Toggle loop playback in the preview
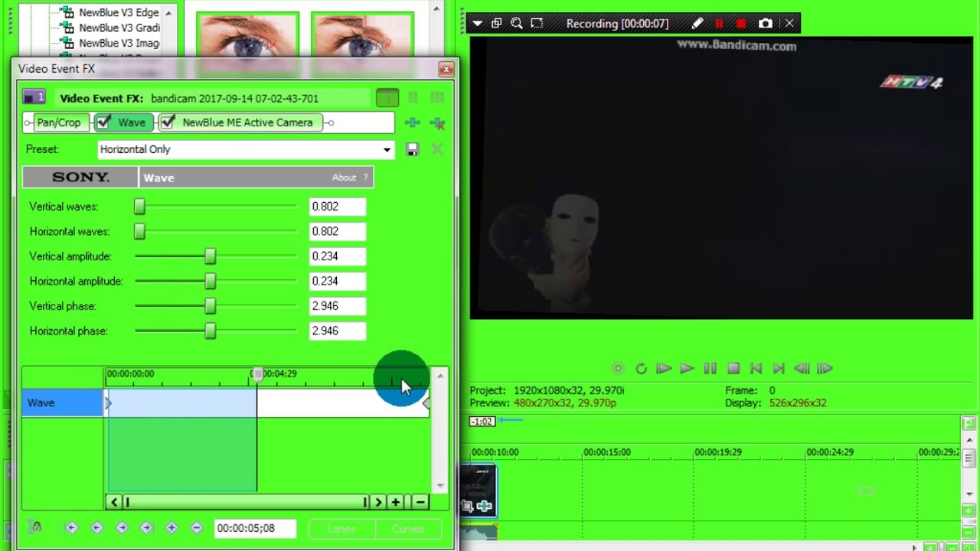The height and width of the screenshot is (551, 980). tap(641, 369)
